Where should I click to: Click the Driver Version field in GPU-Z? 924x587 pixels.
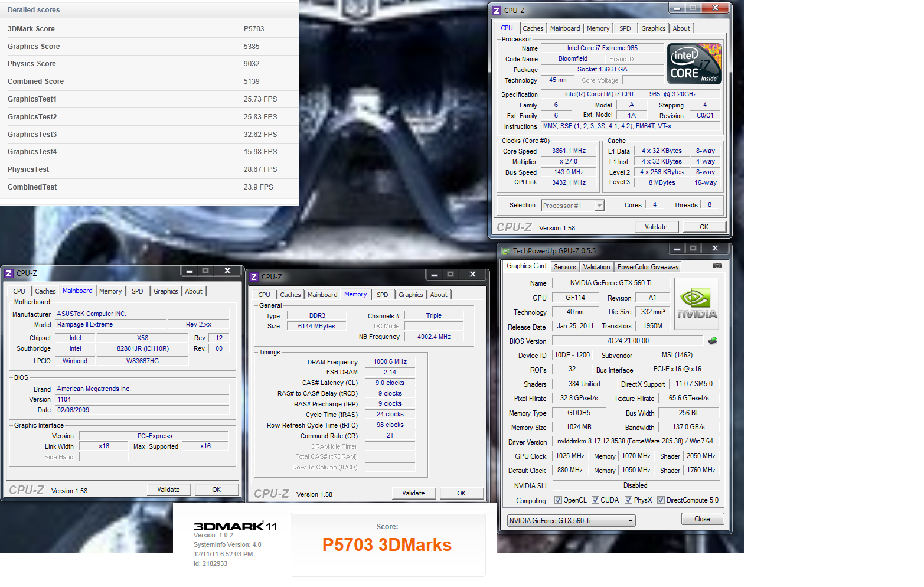635,441
